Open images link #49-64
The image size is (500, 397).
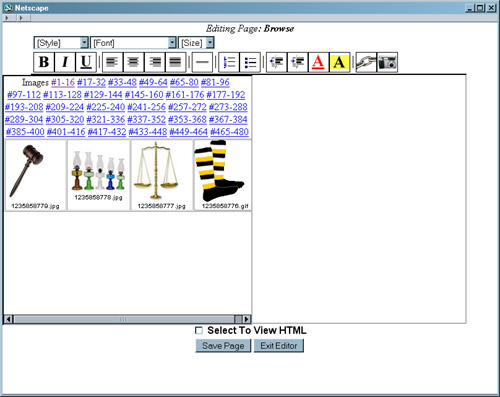tap(153, 82)
